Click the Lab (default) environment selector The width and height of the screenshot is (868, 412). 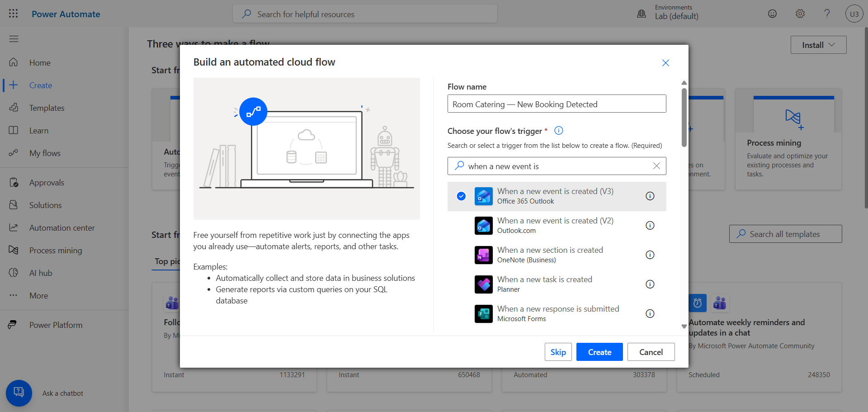676,16
